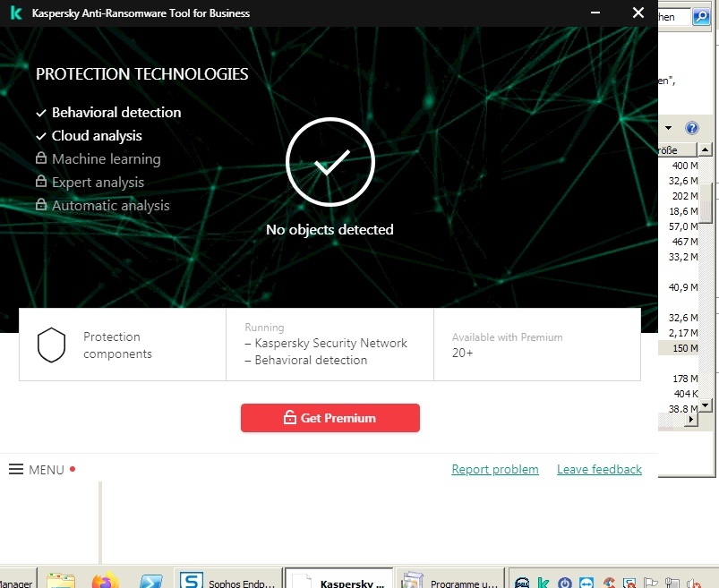The width and height of the screenshot is (719, 588).
Task: Open the Report problem link
Action: tap(495, 469)
